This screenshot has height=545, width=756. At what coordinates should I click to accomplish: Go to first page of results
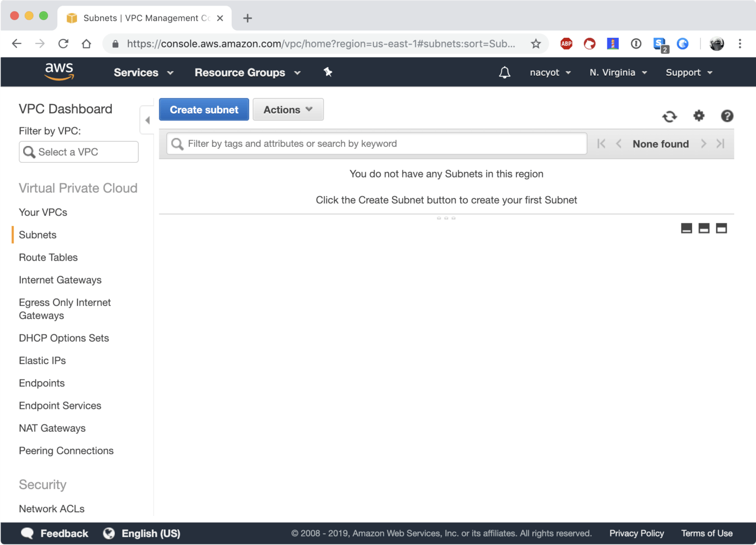click(x=601, y=144)
